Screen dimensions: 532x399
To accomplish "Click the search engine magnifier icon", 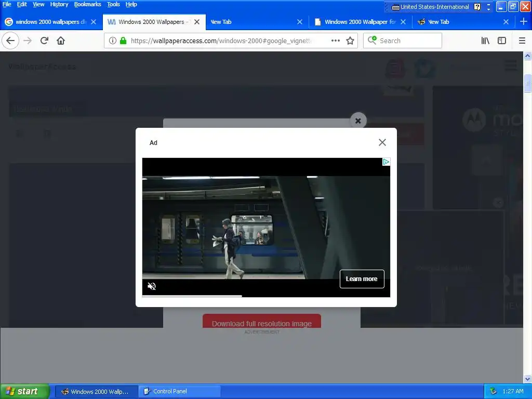I will [372, 41].
